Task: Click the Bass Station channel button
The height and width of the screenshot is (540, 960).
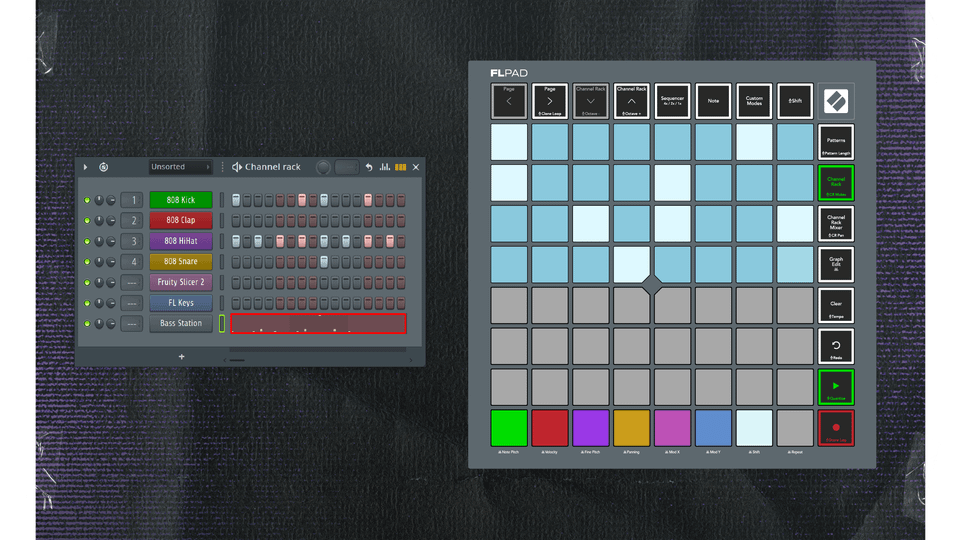Action: 181,323
